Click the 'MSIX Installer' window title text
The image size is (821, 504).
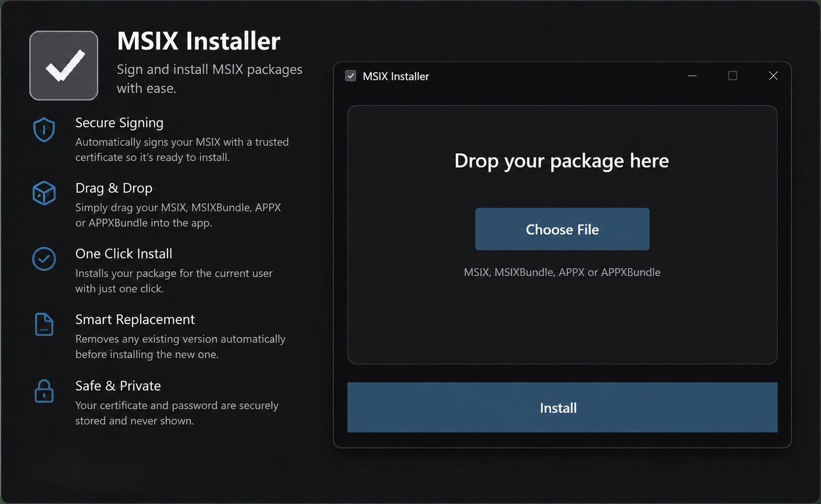(x=396, y=76)
